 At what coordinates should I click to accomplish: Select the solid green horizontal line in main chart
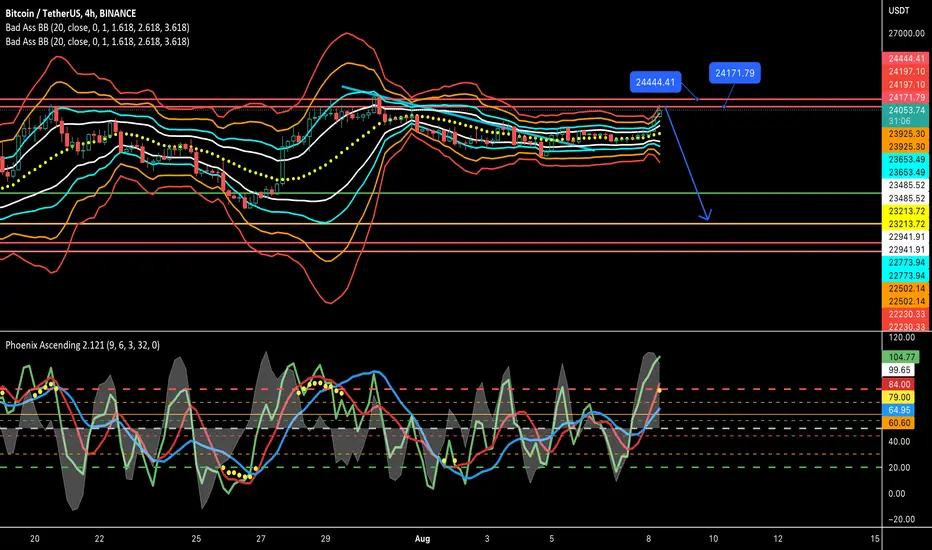pyautogui.click(x=440, y=193)
